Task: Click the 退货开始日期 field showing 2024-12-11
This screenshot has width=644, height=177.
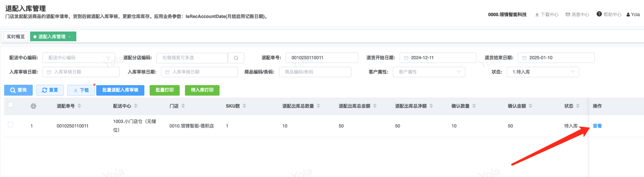Action: coord(438,58)
